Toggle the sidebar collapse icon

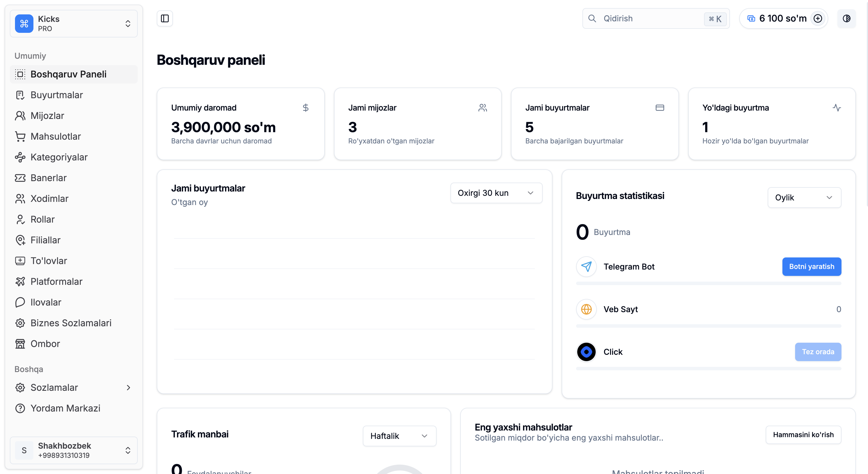tap(165, 18)
